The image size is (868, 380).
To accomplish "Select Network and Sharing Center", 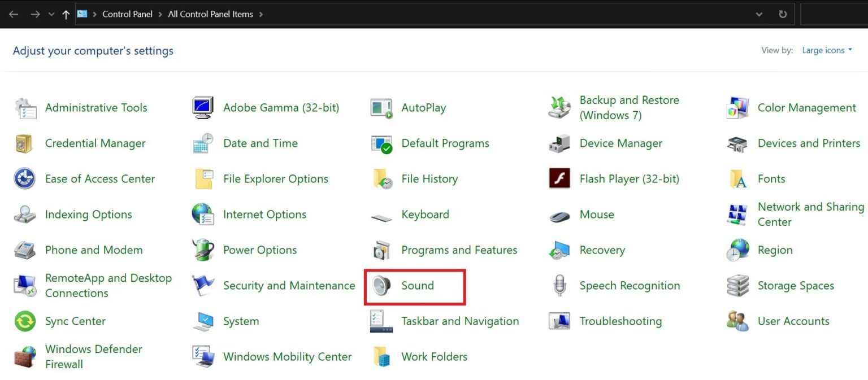I will 810,215.
